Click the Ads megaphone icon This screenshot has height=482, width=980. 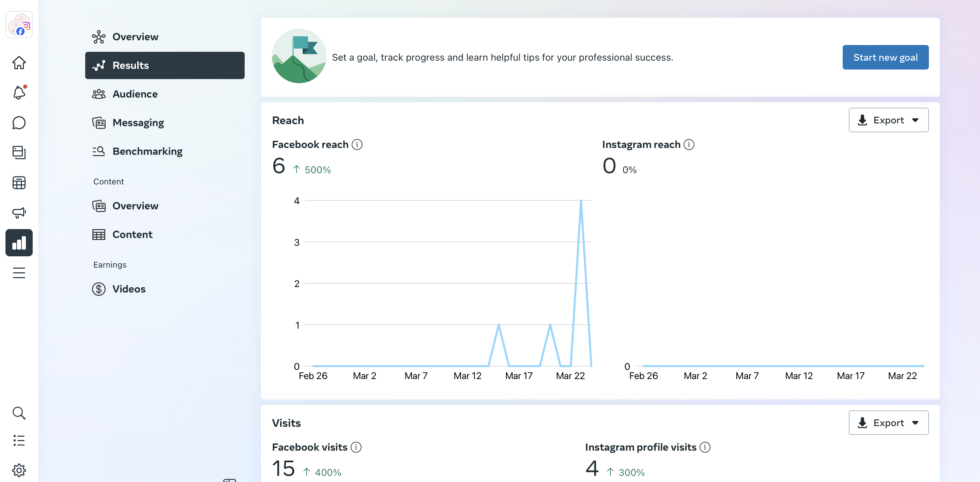(x=19, y=213)
